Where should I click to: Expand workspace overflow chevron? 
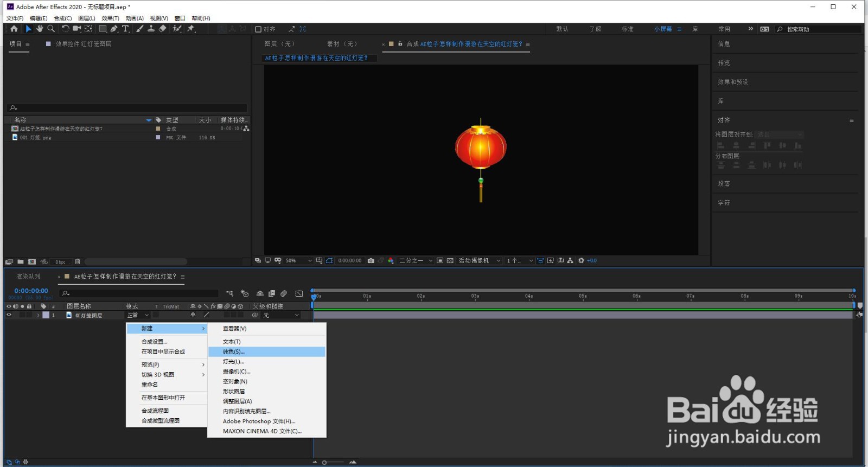coord(751,29)
